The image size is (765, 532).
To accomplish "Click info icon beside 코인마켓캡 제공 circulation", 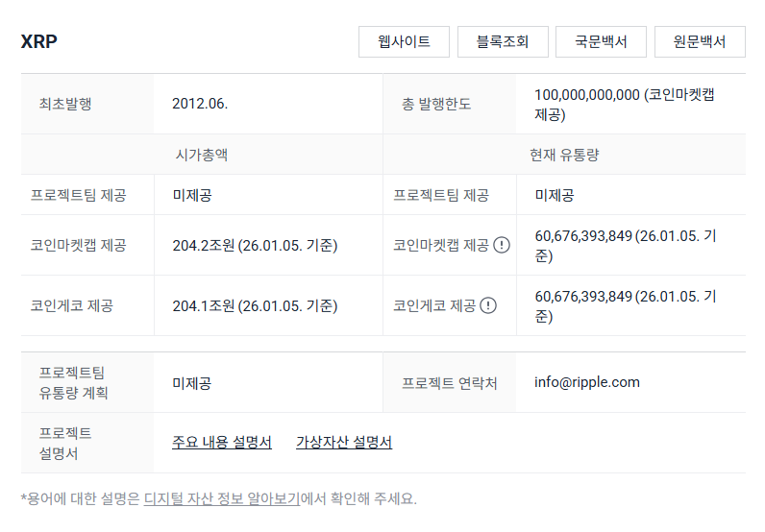I will (502, 245).
